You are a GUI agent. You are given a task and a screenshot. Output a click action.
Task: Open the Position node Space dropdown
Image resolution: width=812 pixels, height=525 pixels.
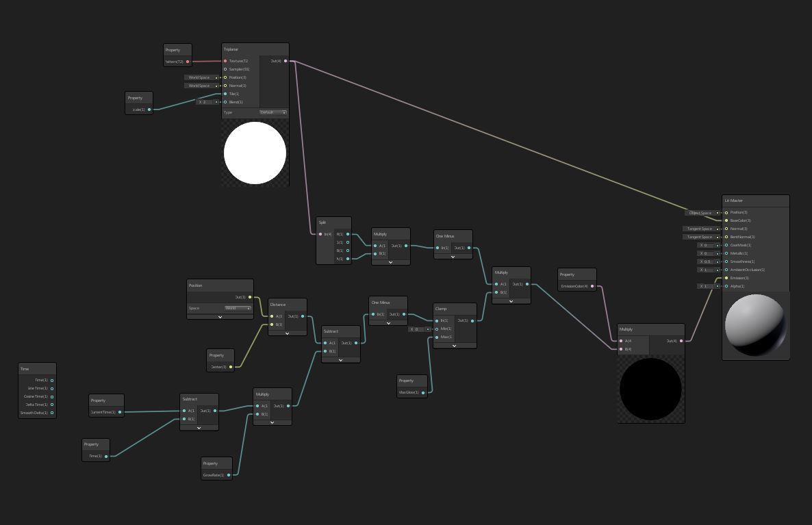pyautogui.click(x=238, y=308)
